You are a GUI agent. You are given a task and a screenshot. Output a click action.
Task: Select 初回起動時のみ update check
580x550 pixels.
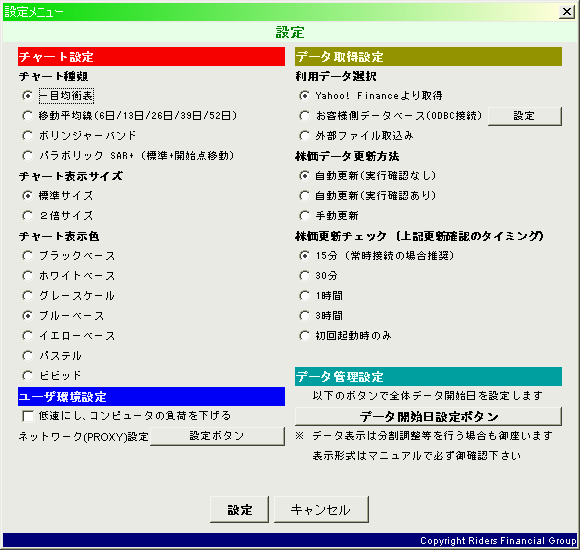click(x=304, y=335)
